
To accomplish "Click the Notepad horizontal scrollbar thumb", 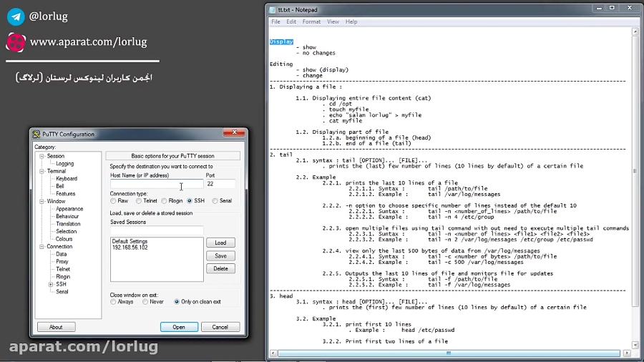I will point(449,353).
